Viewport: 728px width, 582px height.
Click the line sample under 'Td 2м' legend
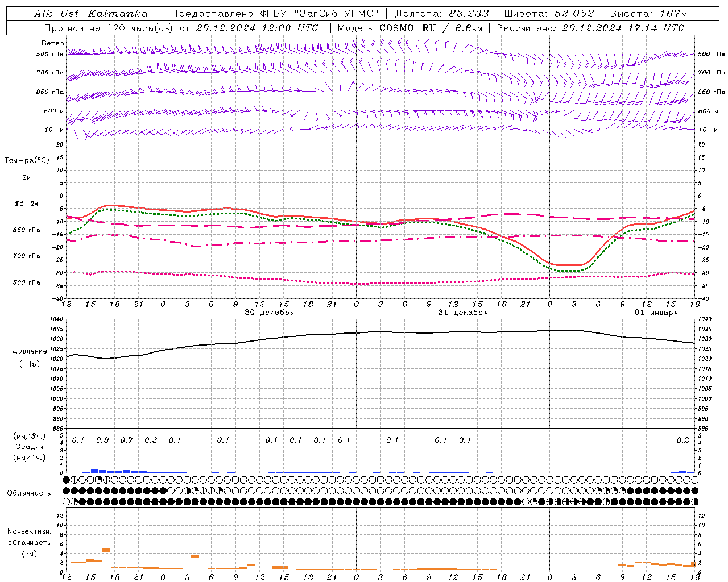click(x=26, y=210)
